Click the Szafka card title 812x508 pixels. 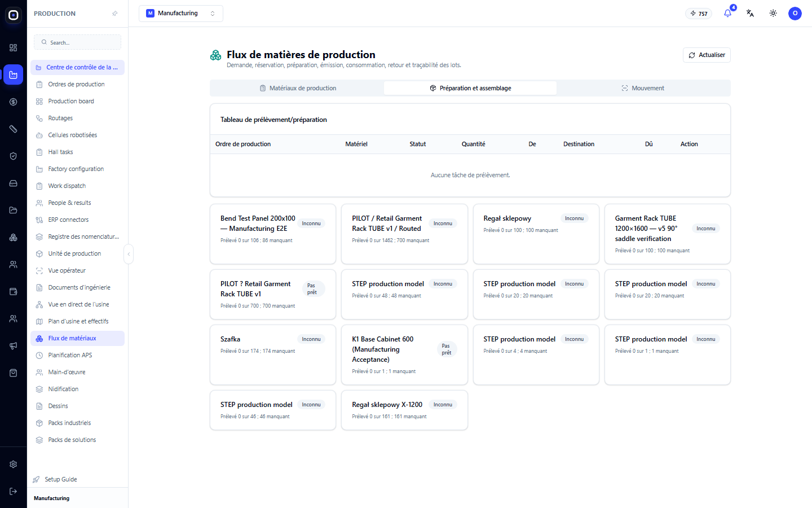[230, 339]
